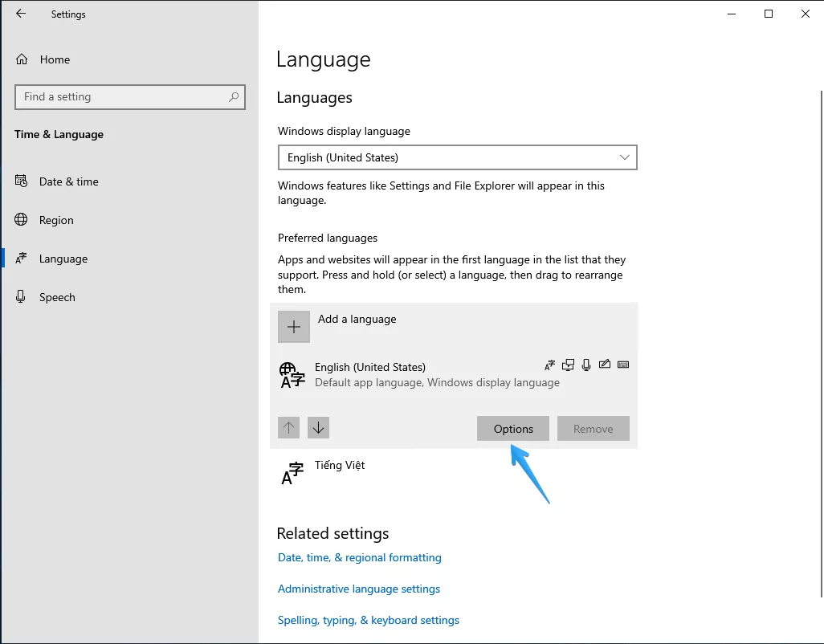The image size is (824, 644).
Task: Click the keyboard layout icon for English
Action: [x=623, y=365]
